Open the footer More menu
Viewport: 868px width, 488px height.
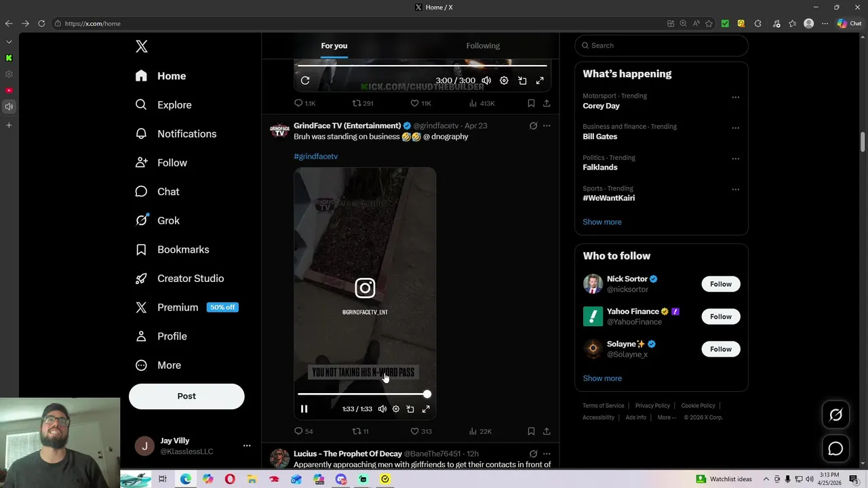(x=667, y=418)
